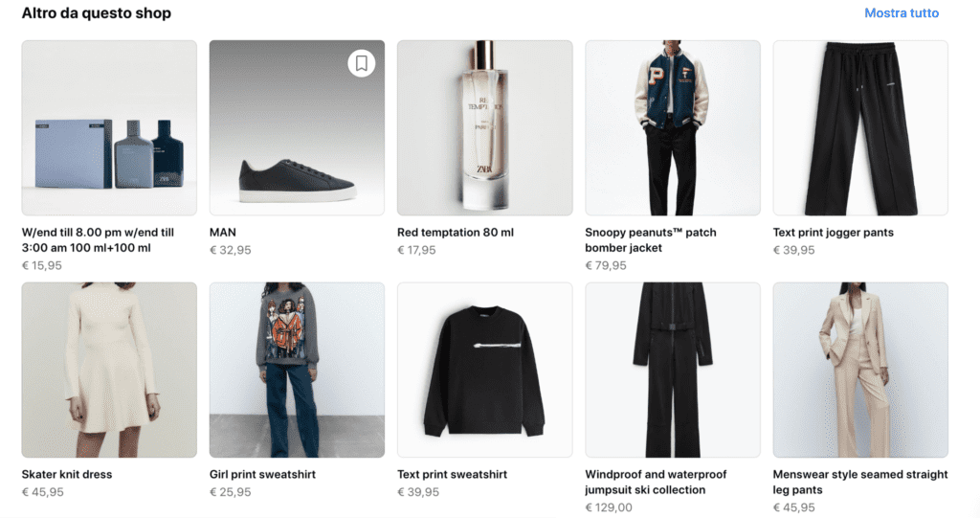Screen dimensions: 980x518
Task: Select the black MAN sneaker image
Action: [297, 128]
